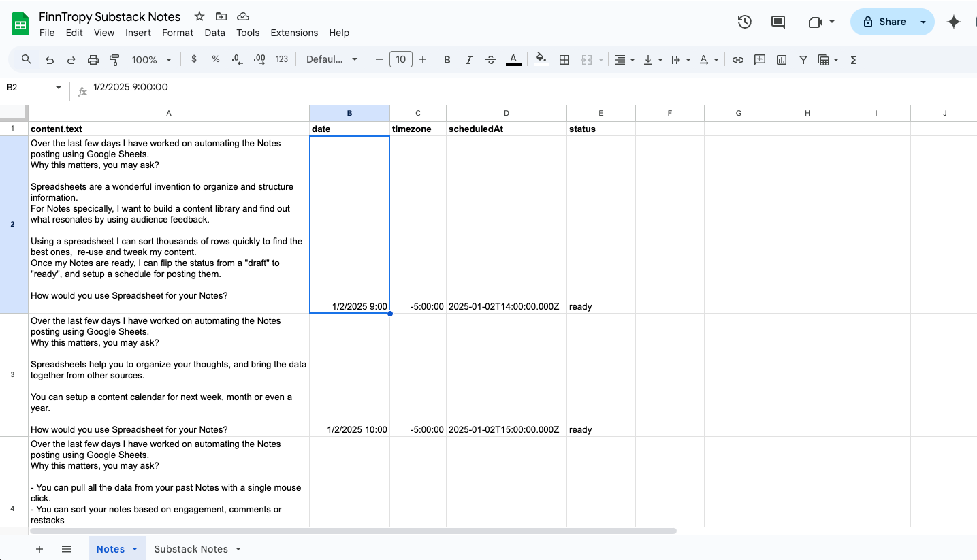Open vertical align options
Viewport: 977px width, 560px height.
tap(652, 60)
